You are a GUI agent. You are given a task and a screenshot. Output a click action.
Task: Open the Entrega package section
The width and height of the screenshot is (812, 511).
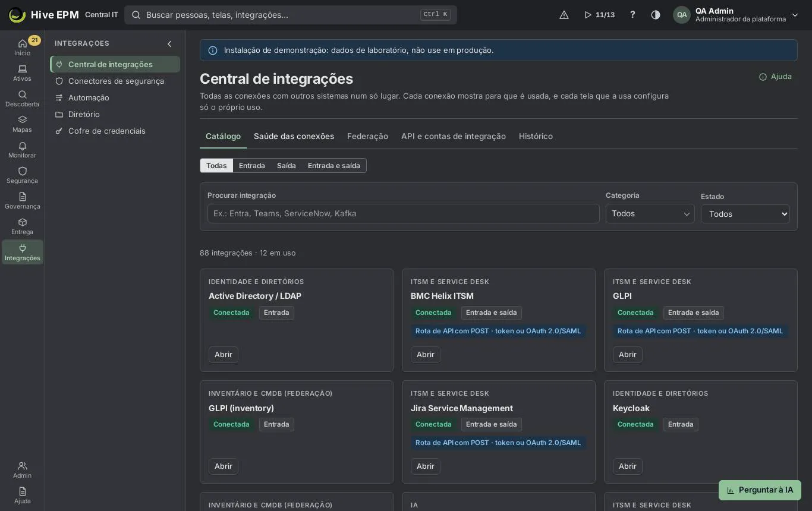[x=22, y=226]
